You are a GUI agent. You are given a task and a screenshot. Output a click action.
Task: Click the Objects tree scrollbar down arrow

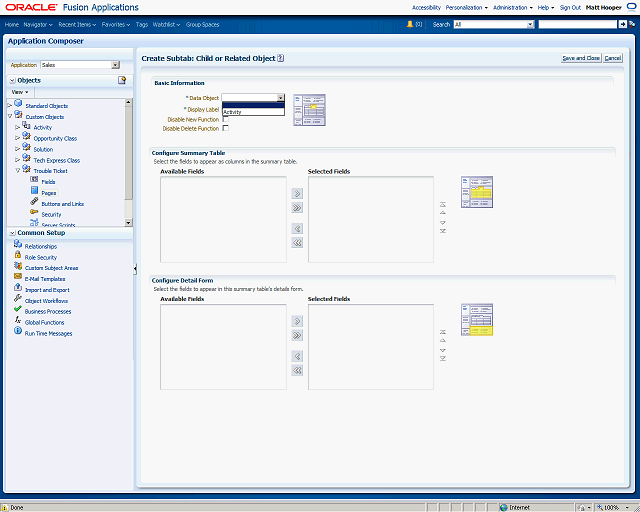pos(129,223)
